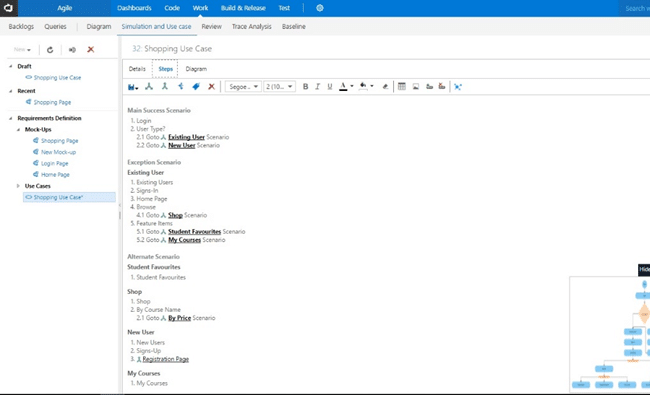This screenshot has width=650, height=395.
Task: Click the Save icon in editor toolbar
Action: pos(131,87)
